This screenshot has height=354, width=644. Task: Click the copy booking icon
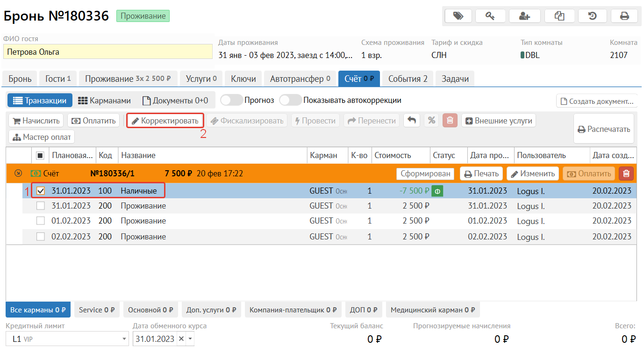click(x=559, y=16)
